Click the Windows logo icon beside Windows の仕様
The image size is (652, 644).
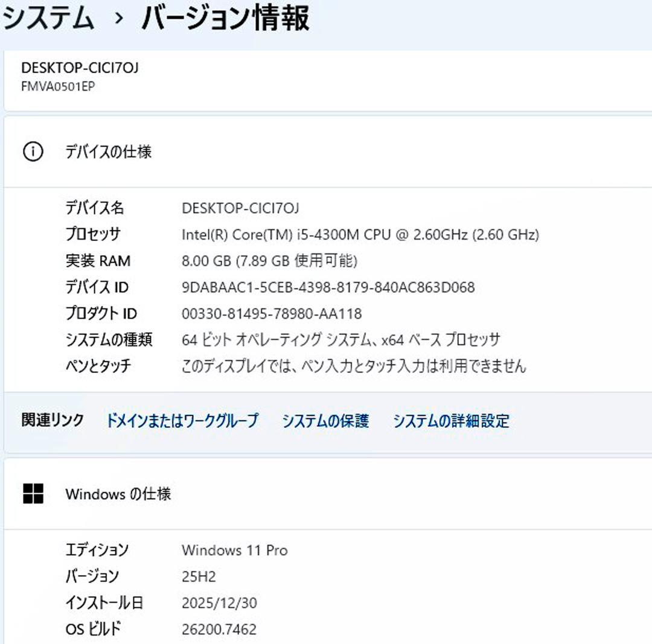[33, 493]
